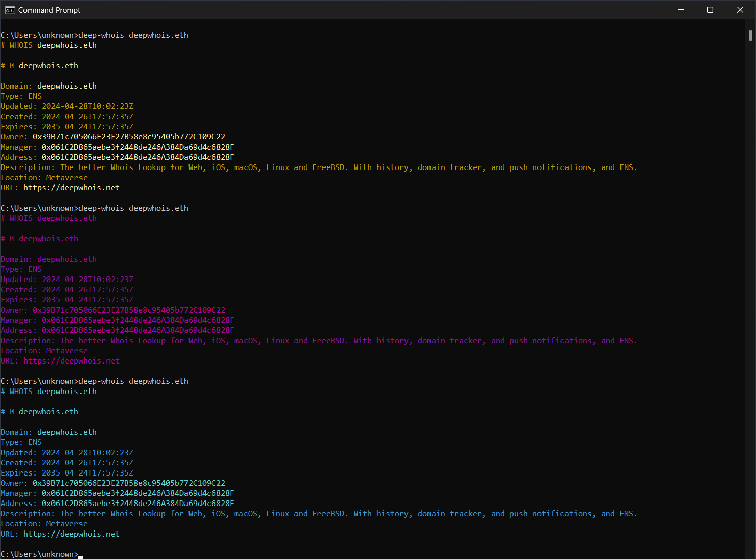Maximize the Command Prompt window
756x559 pixels.
710,10
